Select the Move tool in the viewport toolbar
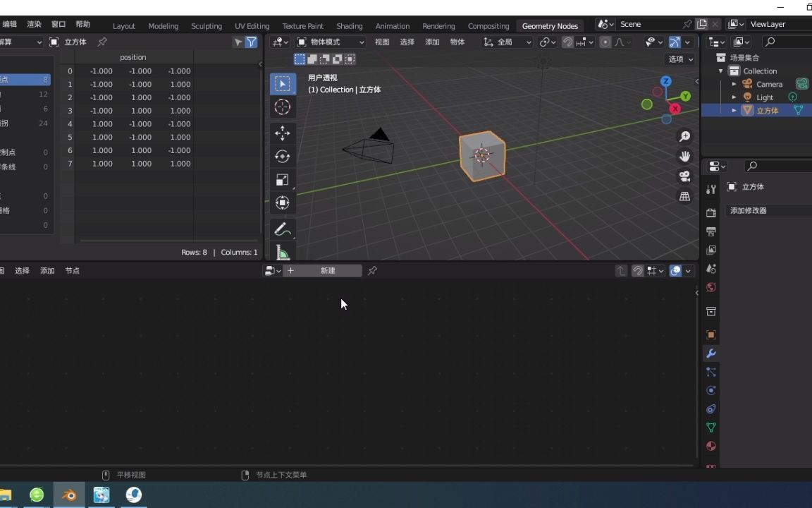The height and width of the screenshot is (508, 812). 282,133
